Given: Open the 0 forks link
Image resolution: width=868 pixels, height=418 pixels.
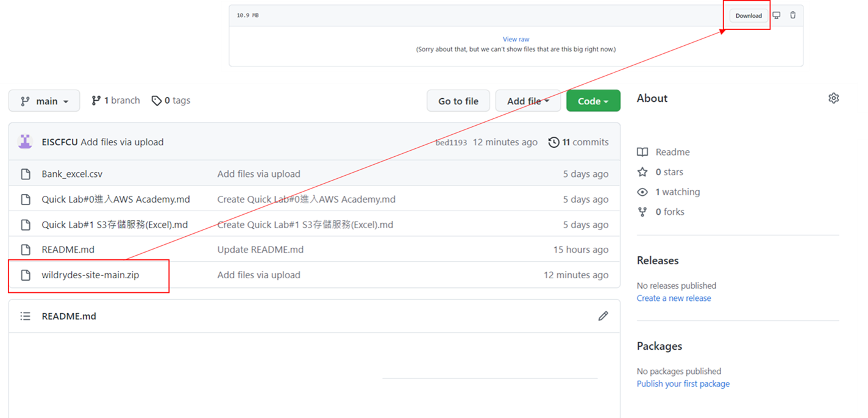Looking at the screenshot, I should click(661, 212).
